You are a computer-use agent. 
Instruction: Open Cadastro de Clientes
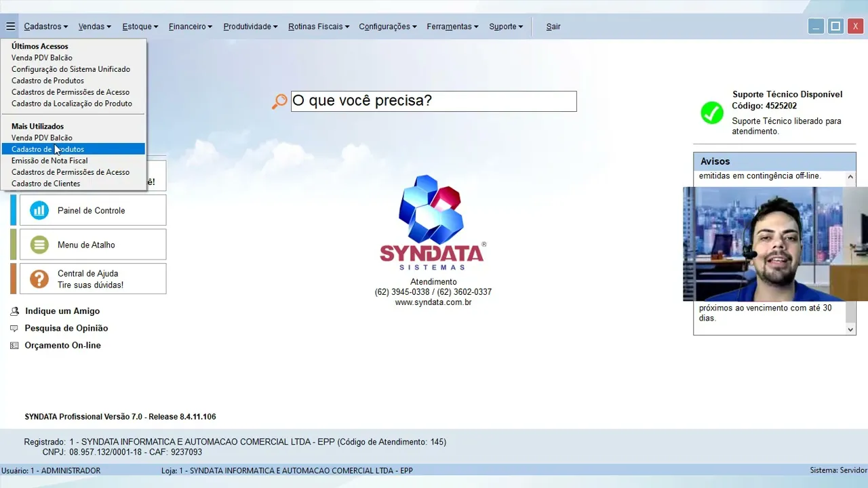pyautogui.click(x=45, y=184)
